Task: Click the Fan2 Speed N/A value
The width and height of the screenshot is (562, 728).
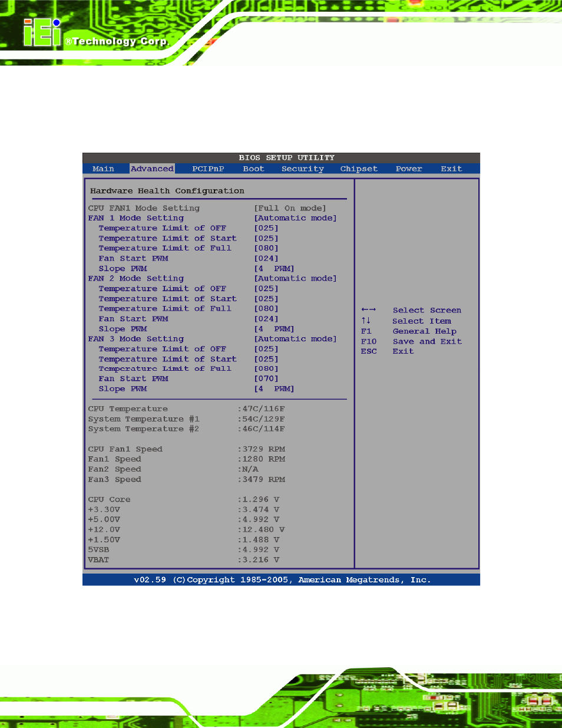Action: [x=248, y=470]
